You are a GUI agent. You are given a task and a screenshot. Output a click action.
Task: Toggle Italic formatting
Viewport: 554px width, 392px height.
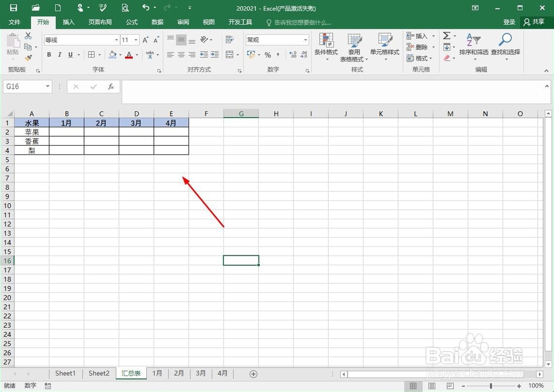coord(60,55)
